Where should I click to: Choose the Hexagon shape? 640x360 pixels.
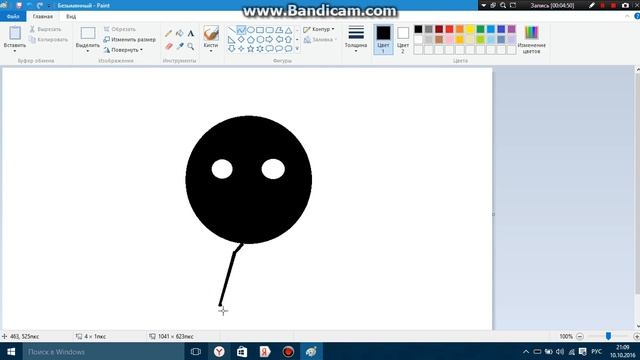(260, 40)
